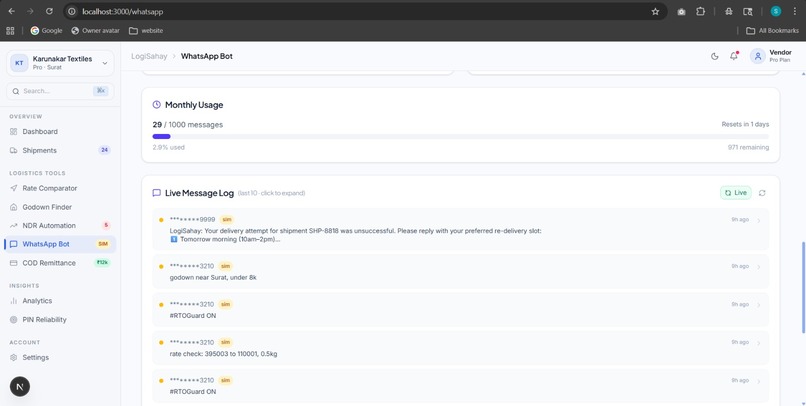Screen dimensions: 806x406
Task: Click the Monthly Usage progress bar
Action: (461, 137)
